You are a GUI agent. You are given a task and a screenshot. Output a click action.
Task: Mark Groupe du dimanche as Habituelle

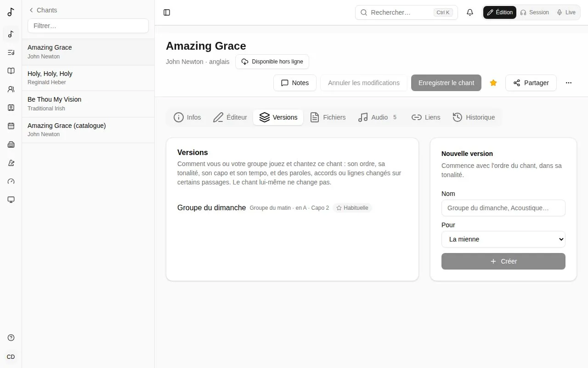click(x=352, y=208)
